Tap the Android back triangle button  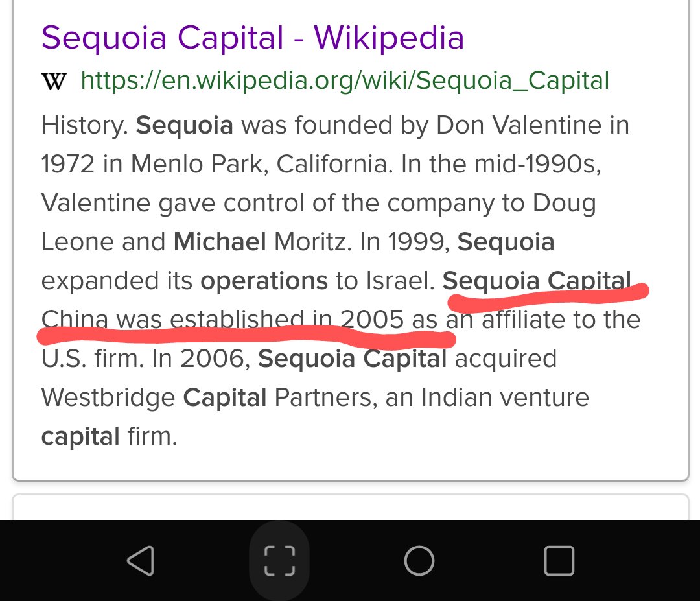(141, 561)
